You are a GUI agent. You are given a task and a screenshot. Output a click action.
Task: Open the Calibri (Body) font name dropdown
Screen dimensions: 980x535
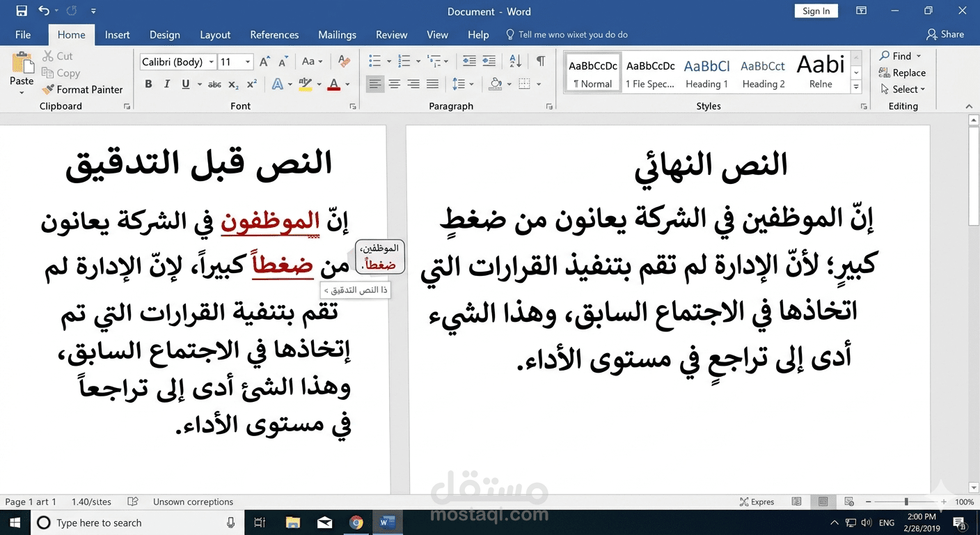[x=211, y=62]
